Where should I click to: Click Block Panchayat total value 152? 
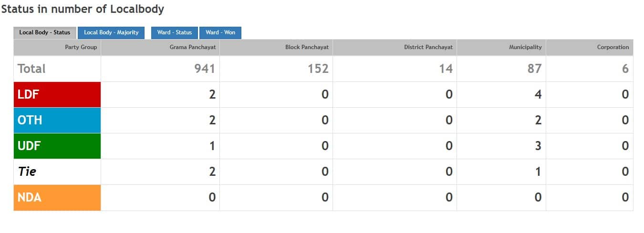[318, 69]
